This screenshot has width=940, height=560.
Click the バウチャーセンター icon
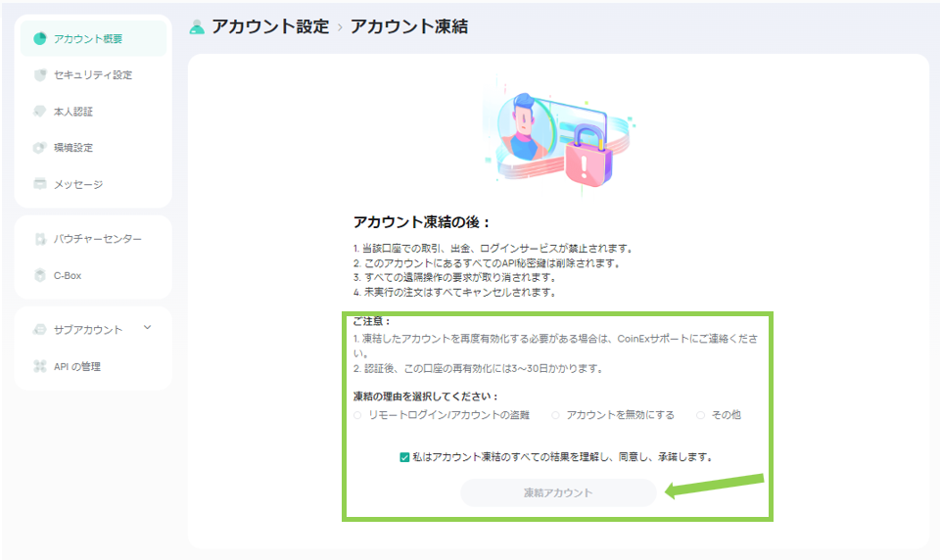tap(40, 239)
